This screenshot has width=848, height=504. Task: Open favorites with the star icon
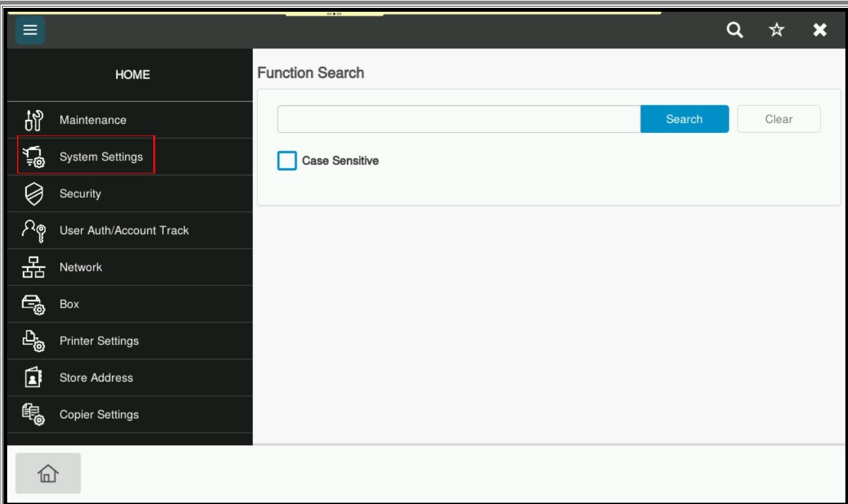777,30
